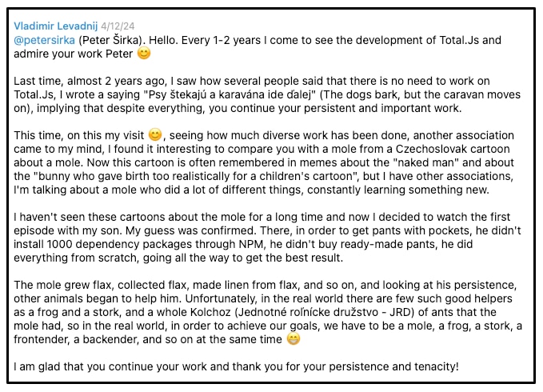Click the emoji after "on this visit"

click(x=155, y=134)
